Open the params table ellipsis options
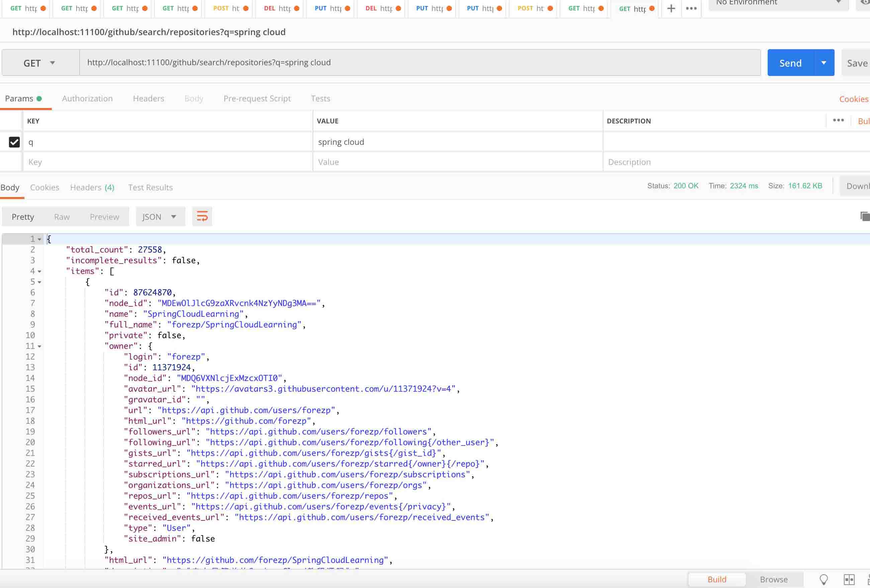Screen dimensions: 870x588 pos(838,120)
